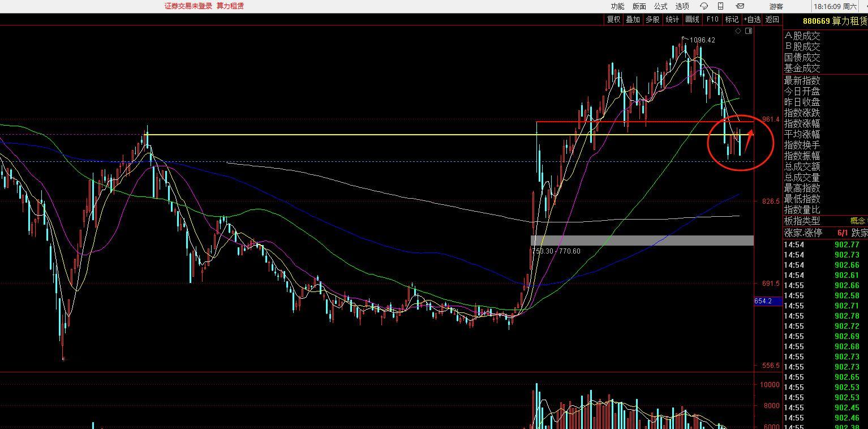
Task: Click the 证券交易未登录 login link
Action: click(188, 6)
